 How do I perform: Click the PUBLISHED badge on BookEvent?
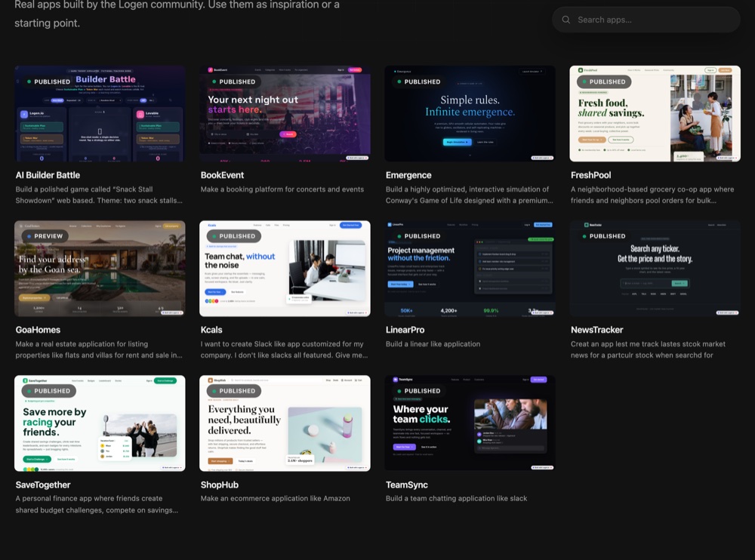point(234,82)
